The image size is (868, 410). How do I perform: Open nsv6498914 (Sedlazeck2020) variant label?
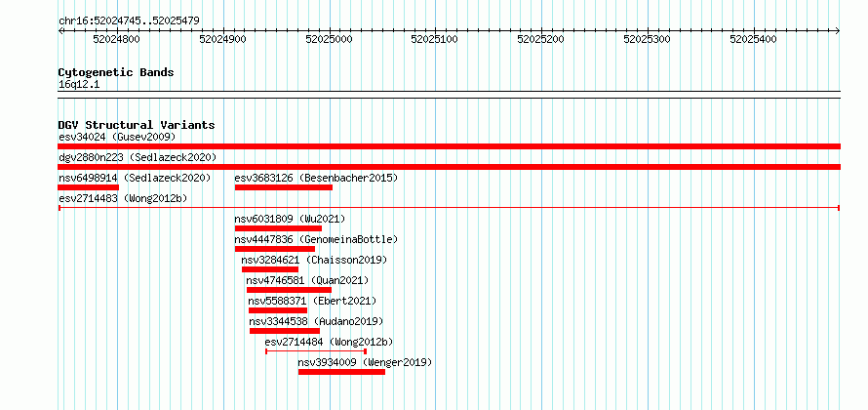click(135, 178)
